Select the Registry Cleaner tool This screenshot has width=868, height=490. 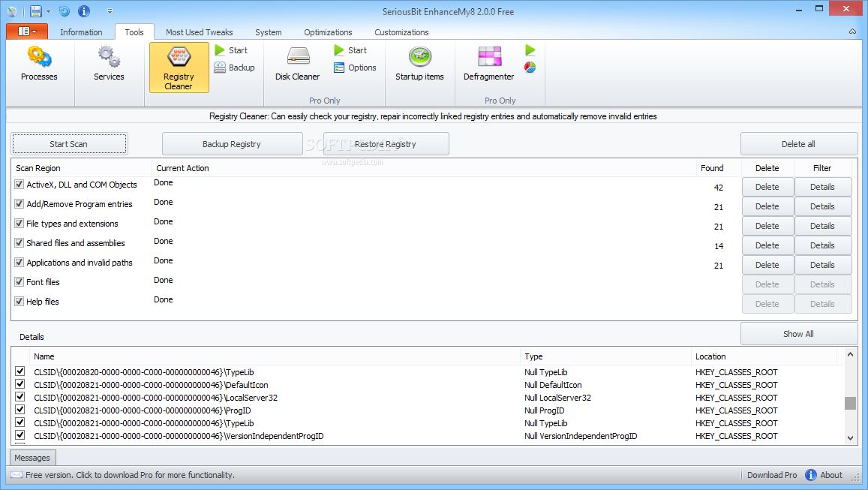pyautogui.click(x=179, y=68)
